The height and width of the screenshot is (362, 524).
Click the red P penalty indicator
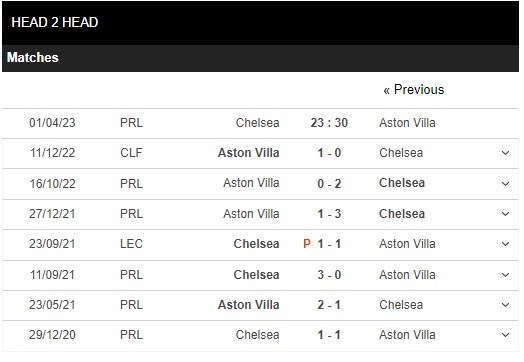tap(307, 244)
